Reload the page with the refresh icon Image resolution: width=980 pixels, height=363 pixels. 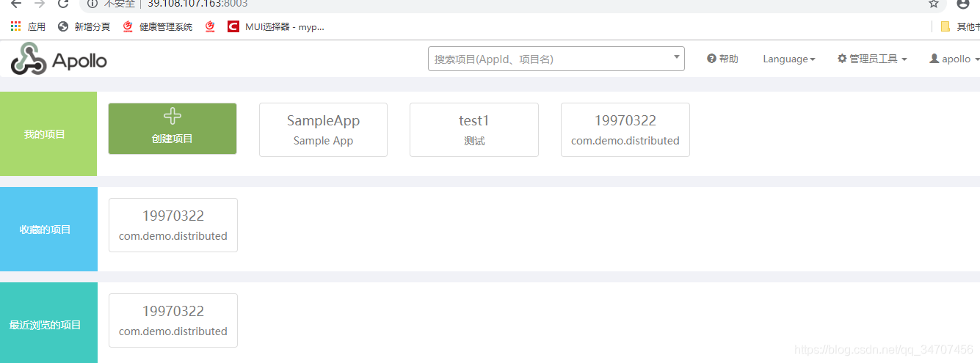click(x=63, y=4)
